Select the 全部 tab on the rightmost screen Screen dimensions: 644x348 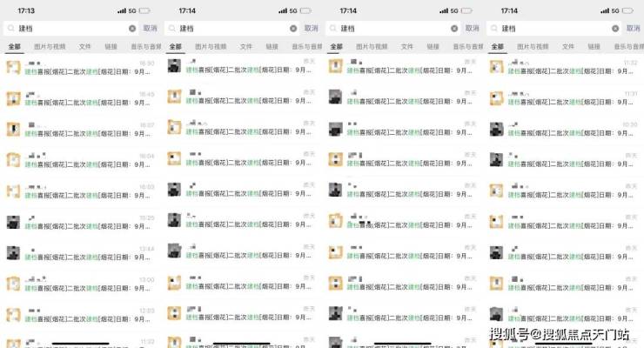pyautogui.click(x=498, y=47)
